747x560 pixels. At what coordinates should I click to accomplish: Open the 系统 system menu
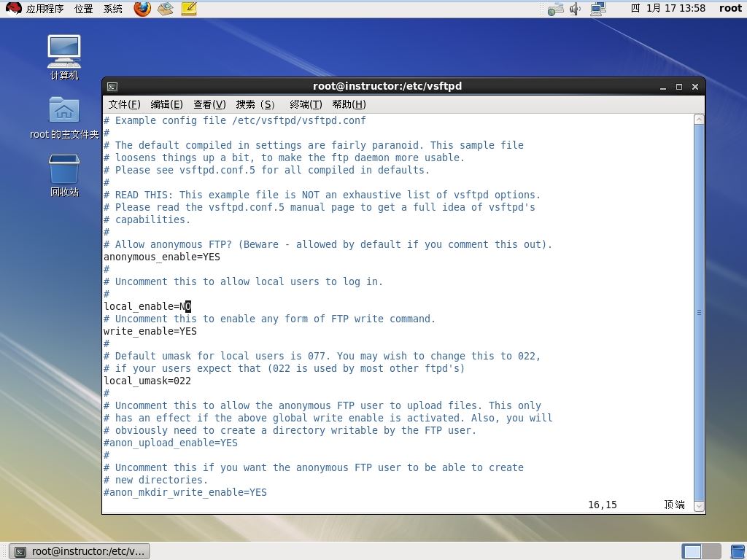point(113,9)
